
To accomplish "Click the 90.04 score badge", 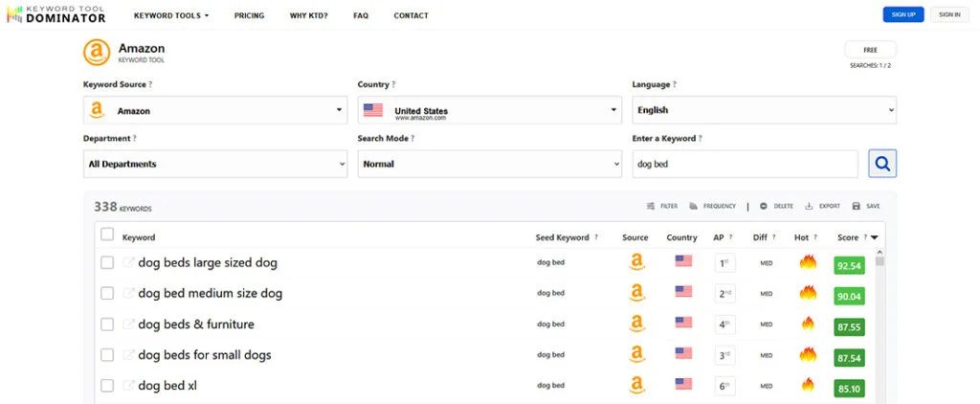I will 850,297.
